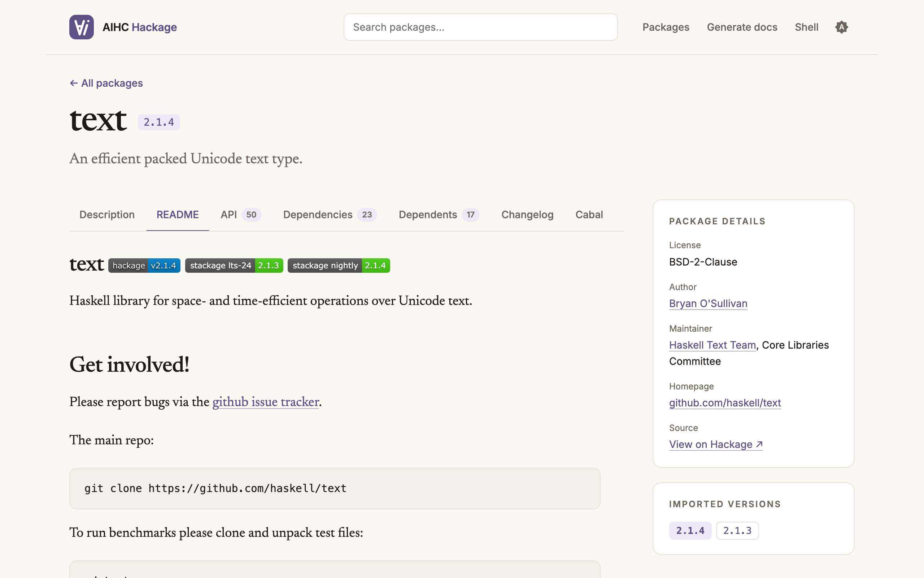Screen dimensions: 924x578
Task: Open the Shell nav link
Action: tap(806, 27)
